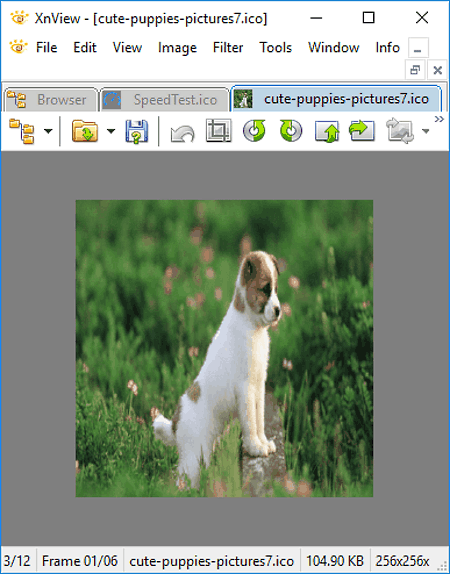The height and width of the screenshot is (574, 450).
Task: Open the File menu
Action: pos(47,48)
